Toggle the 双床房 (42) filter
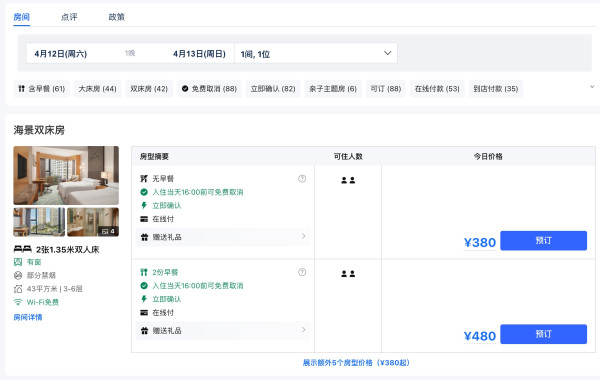600x380 pixels. pyautogui.click(x=149, y=89)
